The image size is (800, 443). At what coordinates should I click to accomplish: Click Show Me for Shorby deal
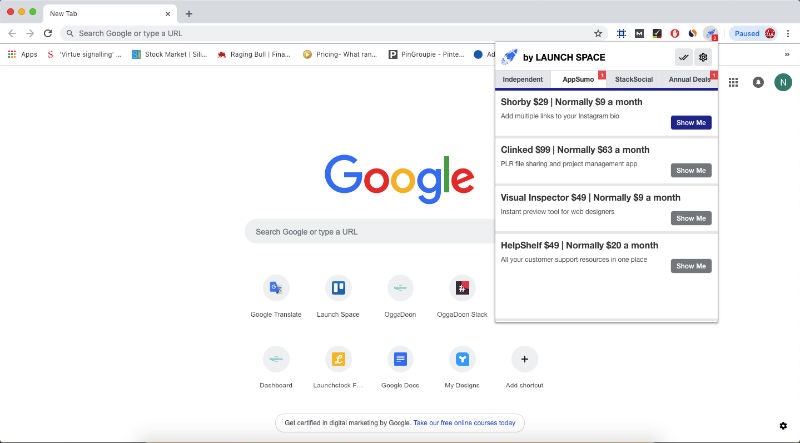coord(691,122)
